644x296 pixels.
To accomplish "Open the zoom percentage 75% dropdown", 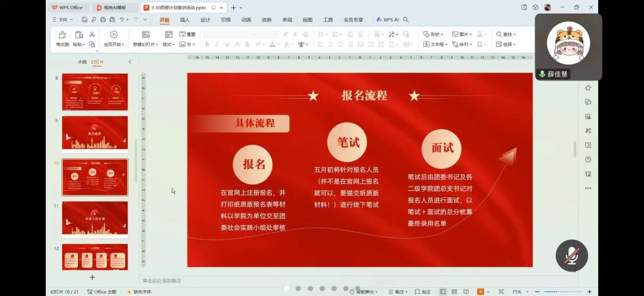I will [519, 292].
